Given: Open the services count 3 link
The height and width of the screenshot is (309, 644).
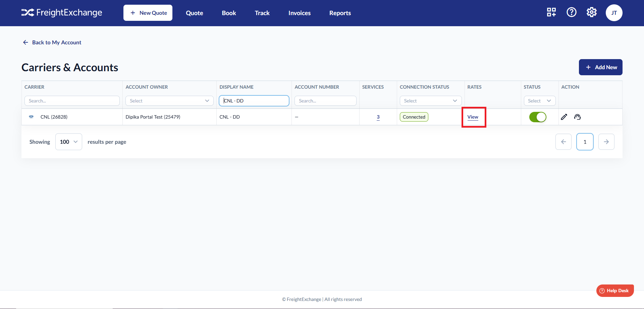Looking at the screenshot, I should (x=378, y=117).
